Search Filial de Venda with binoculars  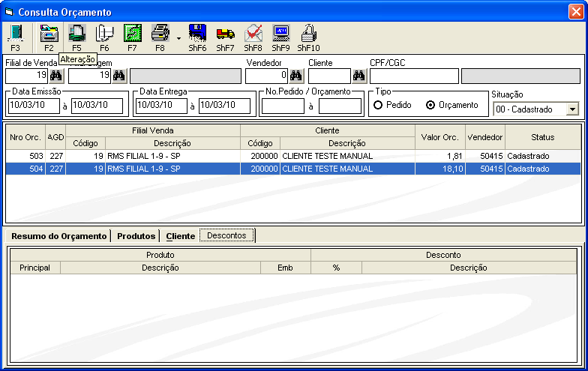(56, 76)
